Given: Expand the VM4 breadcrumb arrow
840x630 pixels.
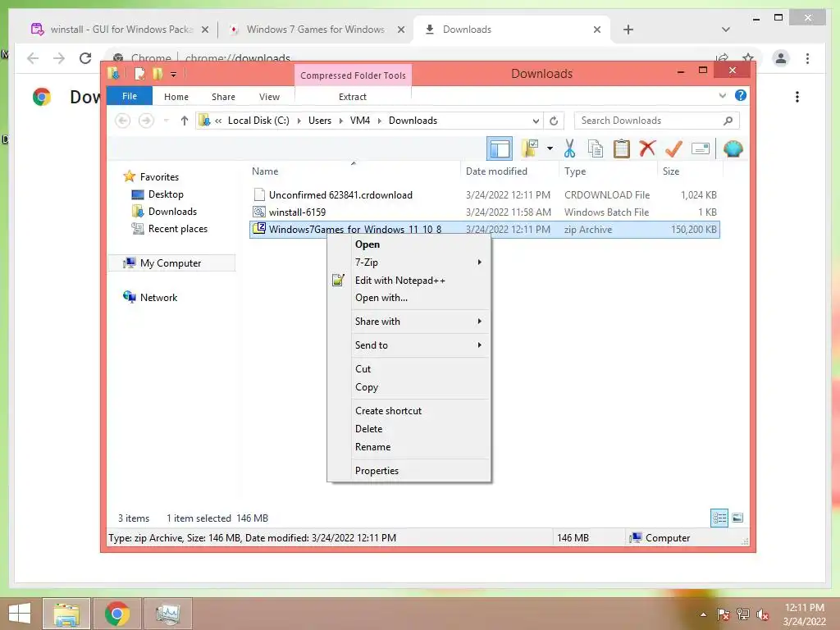Looking at the screenshot, I should coord(379,121).
